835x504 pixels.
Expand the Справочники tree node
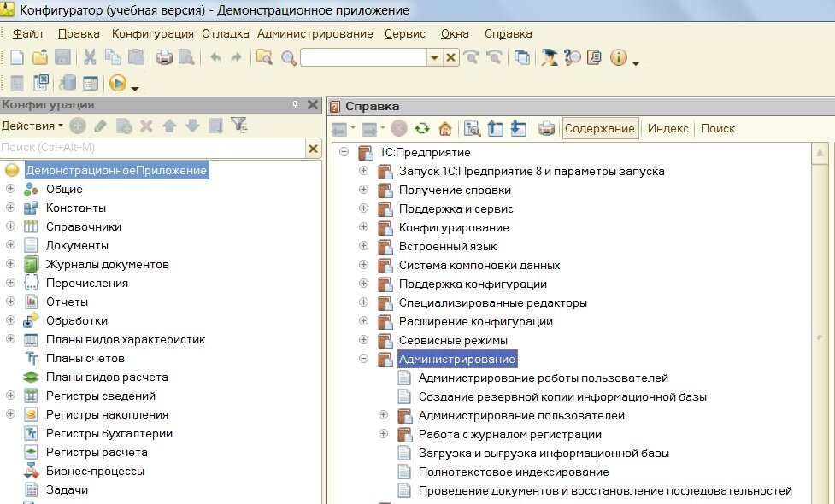pos(10,226)
